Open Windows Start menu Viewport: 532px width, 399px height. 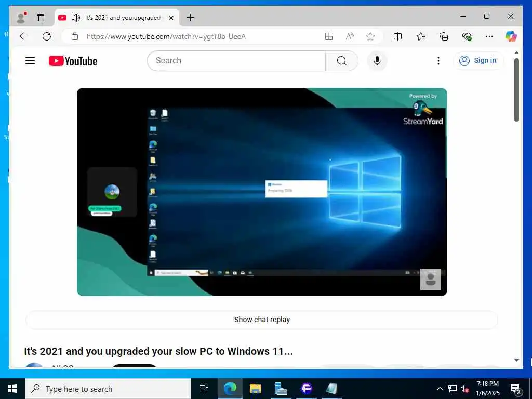(x=12, y=389)
